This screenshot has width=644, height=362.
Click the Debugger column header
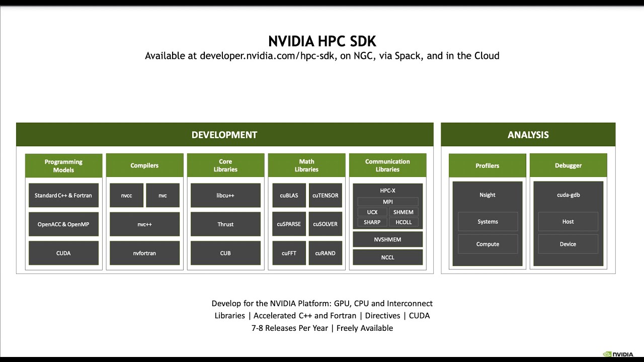click(568, 165)
